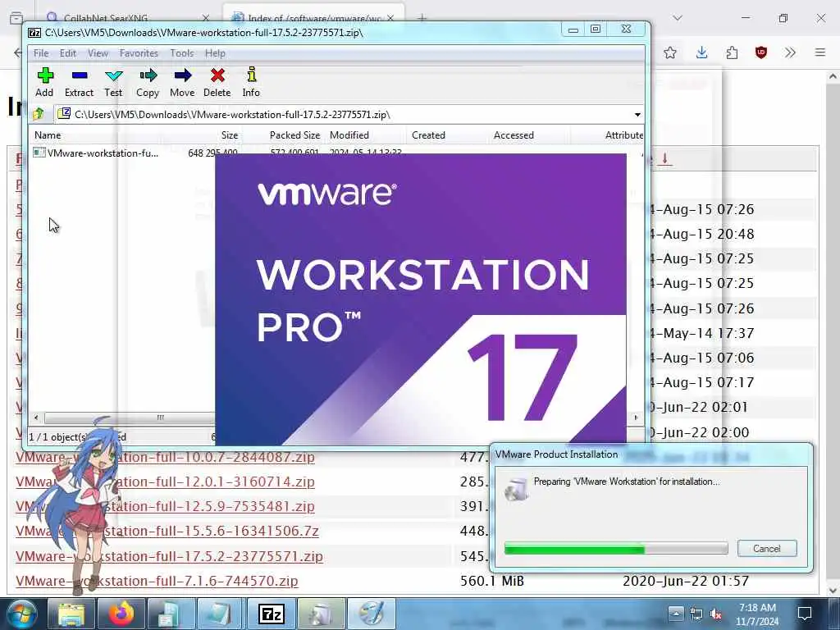Switch to Firefox on the taskbar
The image size is (840, 630).
point(121,614)
